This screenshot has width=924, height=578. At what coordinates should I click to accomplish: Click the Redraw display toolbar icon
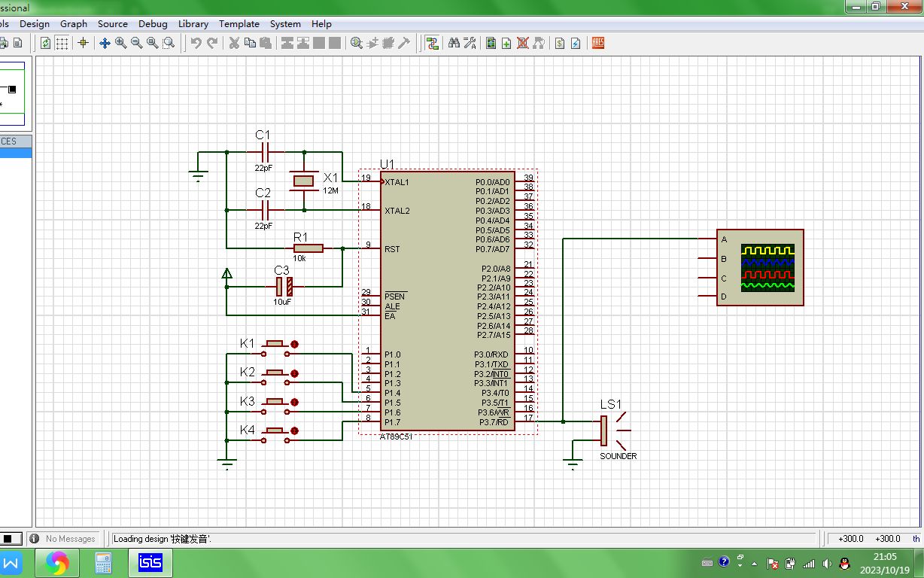coord(46,43)
